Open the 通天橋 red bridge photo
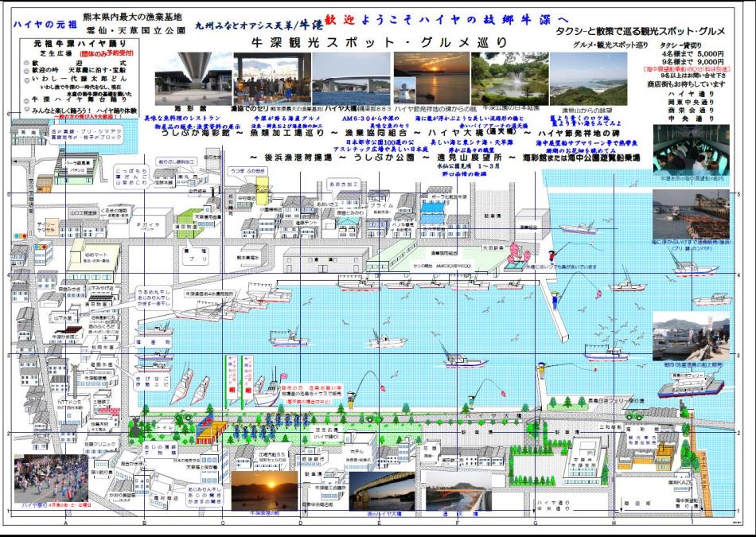 click(x=458, y=491)
